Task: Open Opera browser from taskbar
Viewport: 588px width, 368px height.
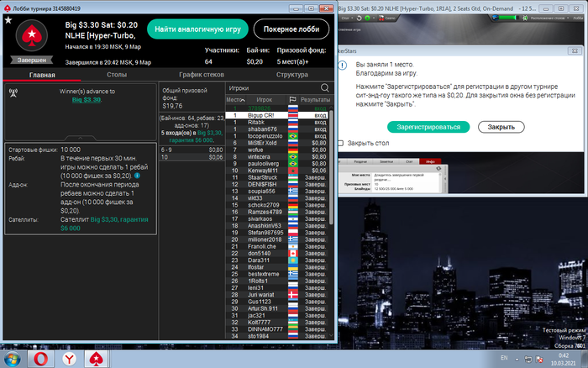Action: 40,359
